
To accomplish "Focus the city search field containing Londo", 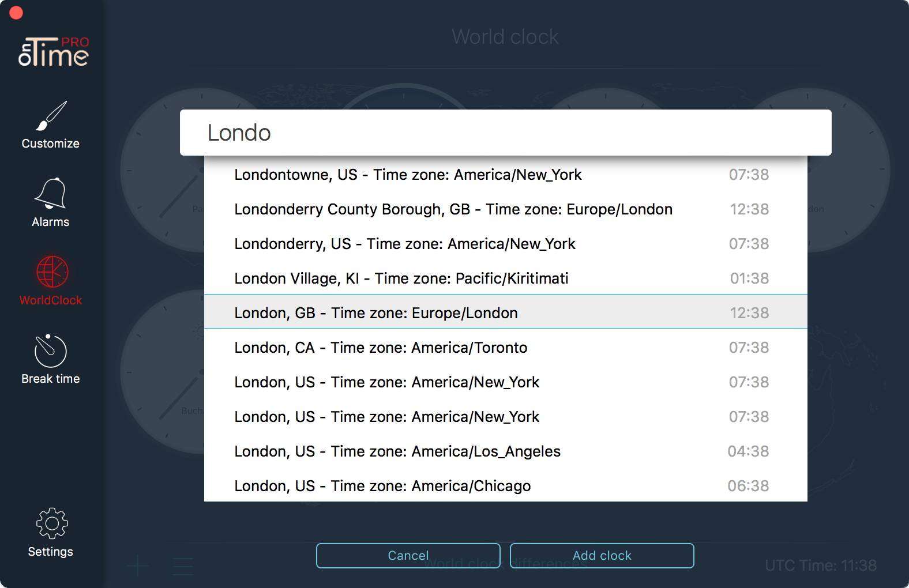I will (x=506, y=133).
